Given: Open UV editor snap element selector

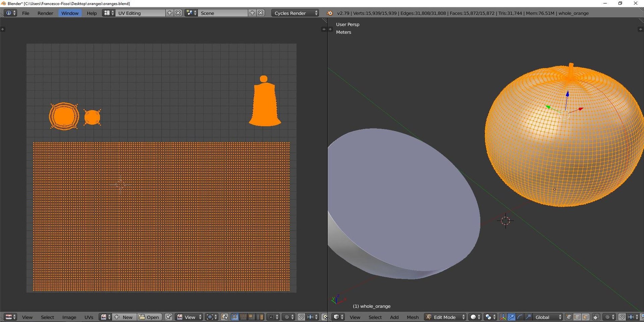Looking at the screenshot, I should [312, 317].
